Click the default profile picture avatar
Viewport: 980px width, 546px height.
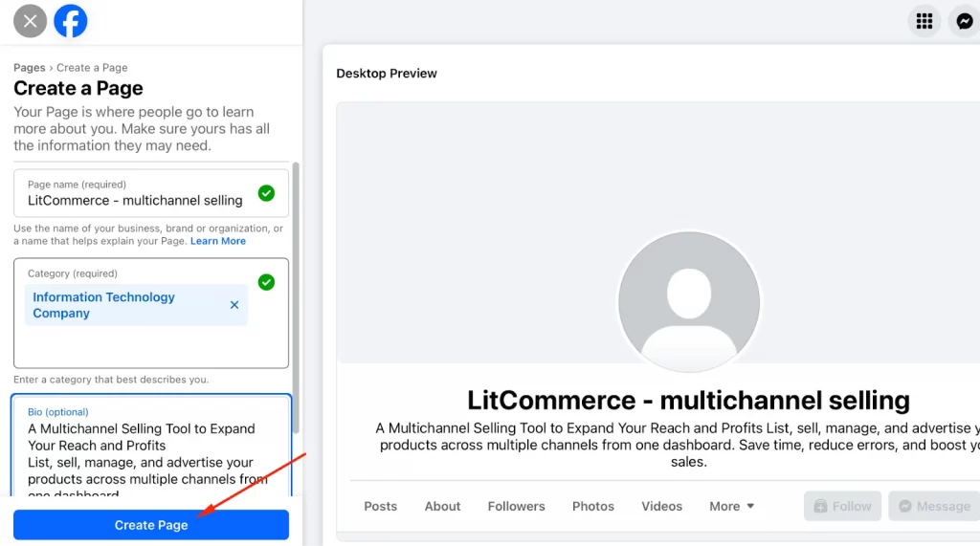689,302
